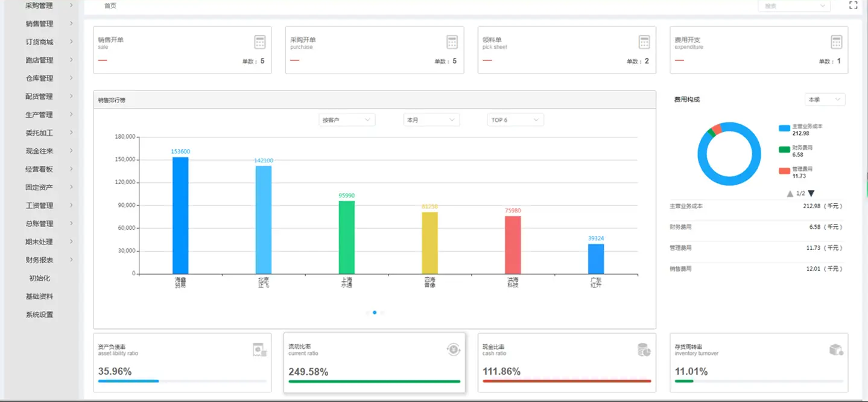868x402 pixels.
Task: Click the 流动比率 card icon
Action: click(453, 349)
